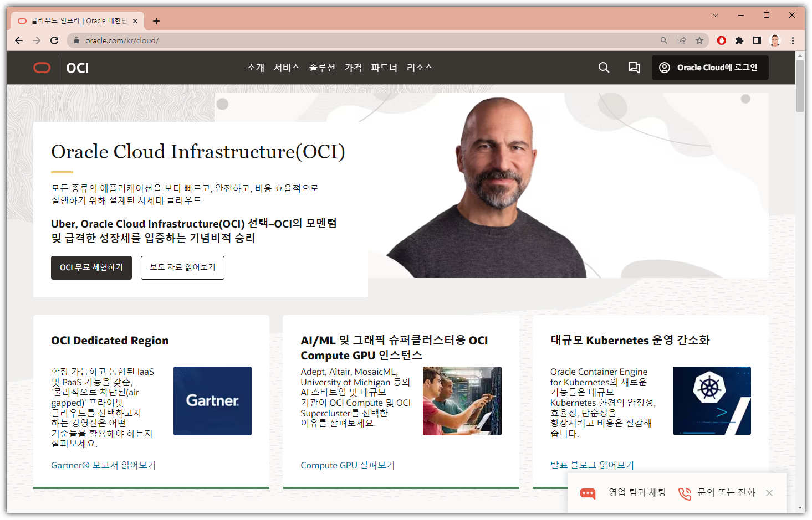Screen dimensions: 812x520
Task: Open the Extensions puzzle icon
Action: 739,40
